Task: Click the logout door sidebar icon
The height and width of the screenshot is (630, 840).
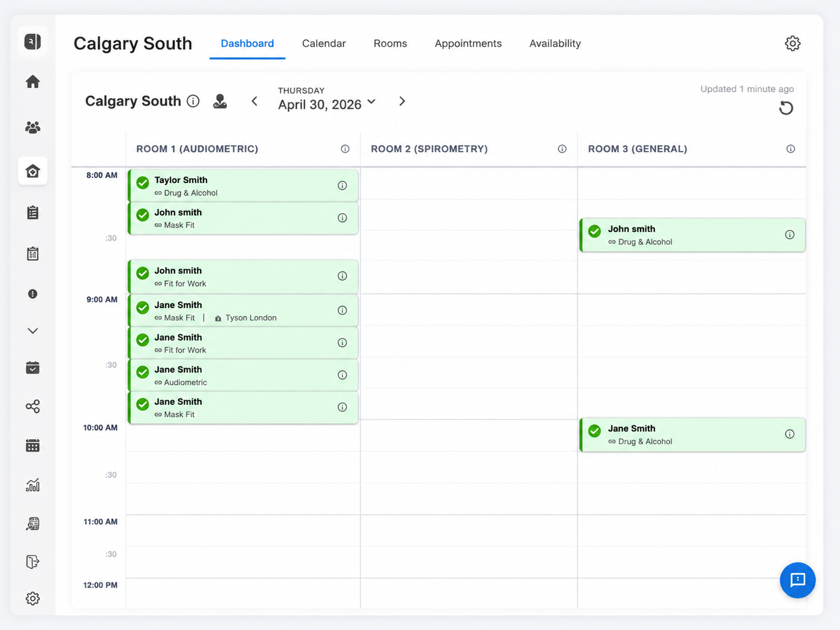Action: click(x=33, y=562)
